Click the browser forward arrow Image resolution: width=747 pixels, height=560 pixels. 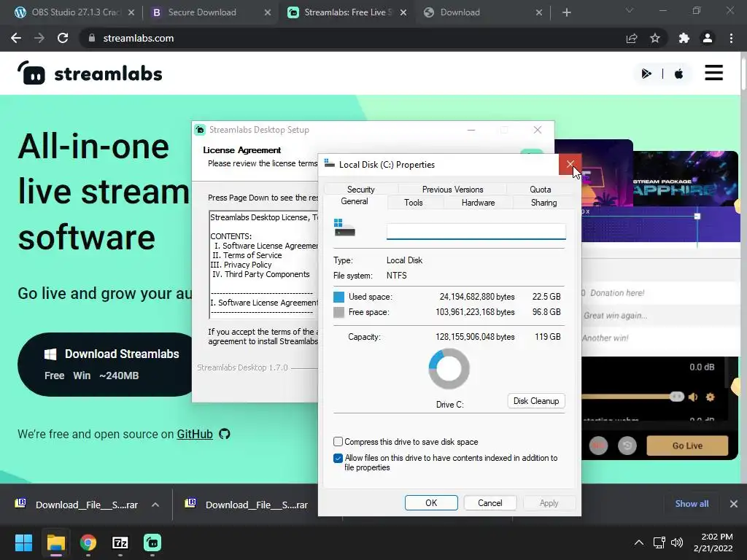tap(39, 38)
